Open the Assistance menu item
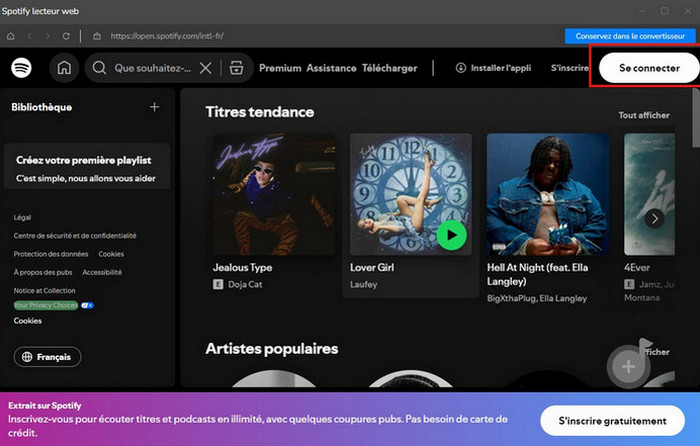 point(331,68)
